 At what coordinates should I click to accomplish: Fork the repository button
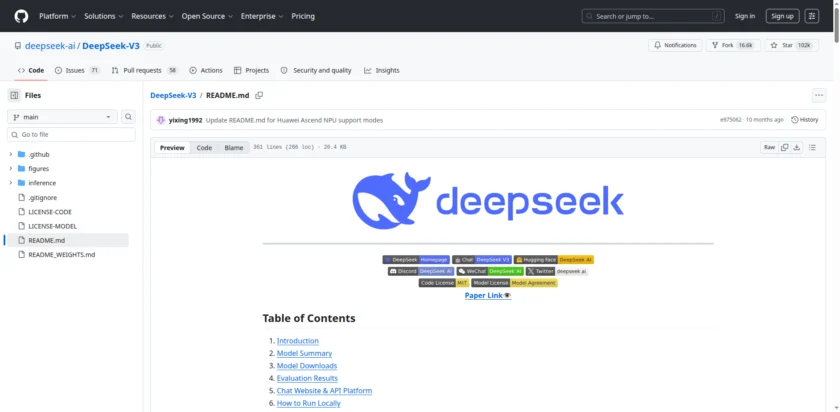732,46
